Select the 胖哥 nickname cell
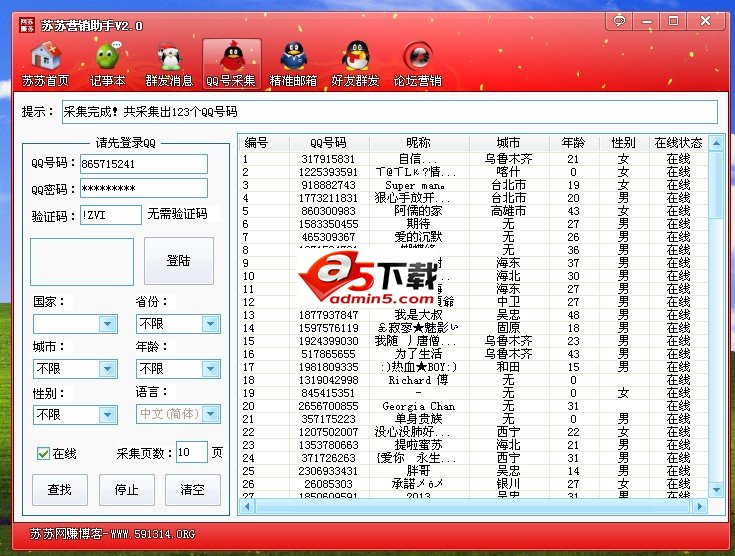 tap(418, 471)
